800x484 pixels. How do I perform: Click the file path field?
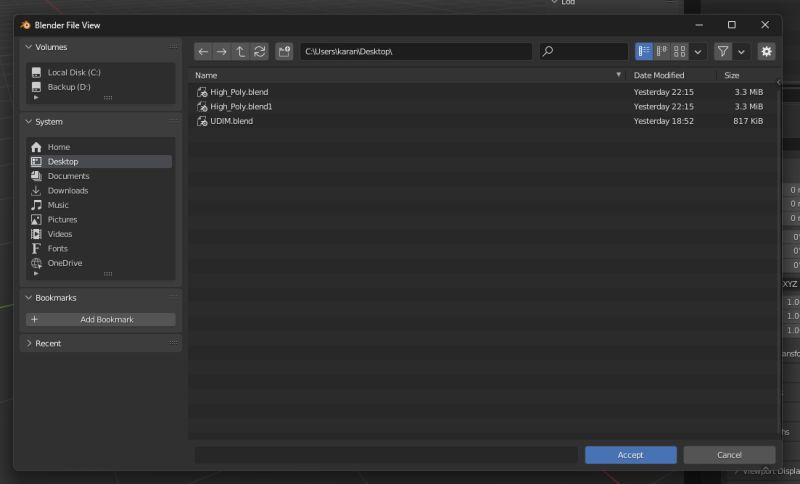(x=416, y=52)
